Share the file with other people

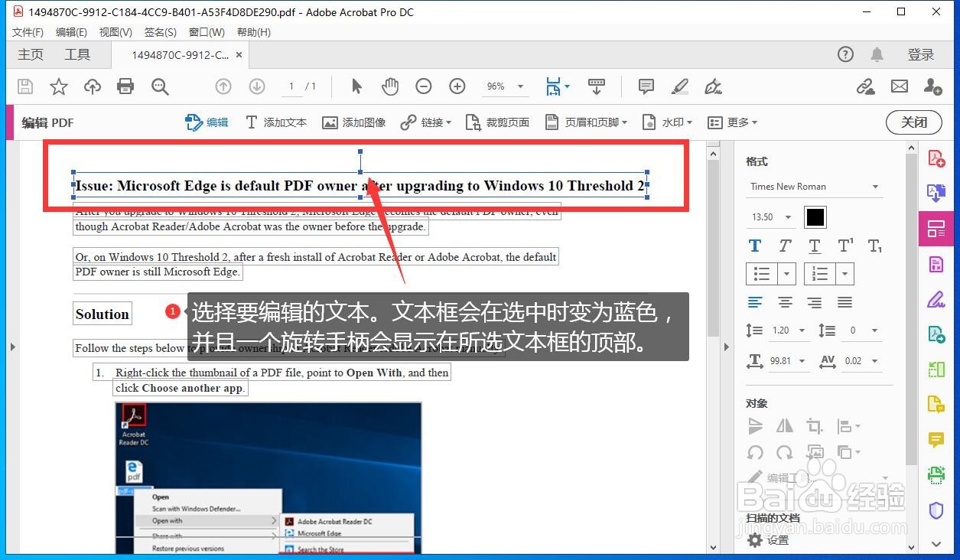coord(932,86)
